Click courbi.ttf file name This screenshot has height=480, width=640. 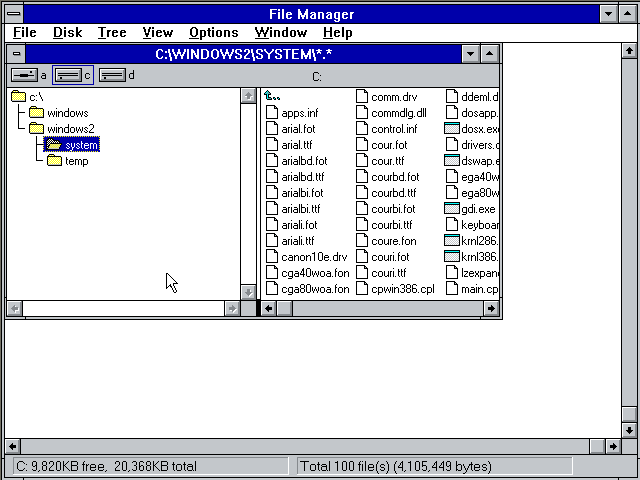point(392,225)
